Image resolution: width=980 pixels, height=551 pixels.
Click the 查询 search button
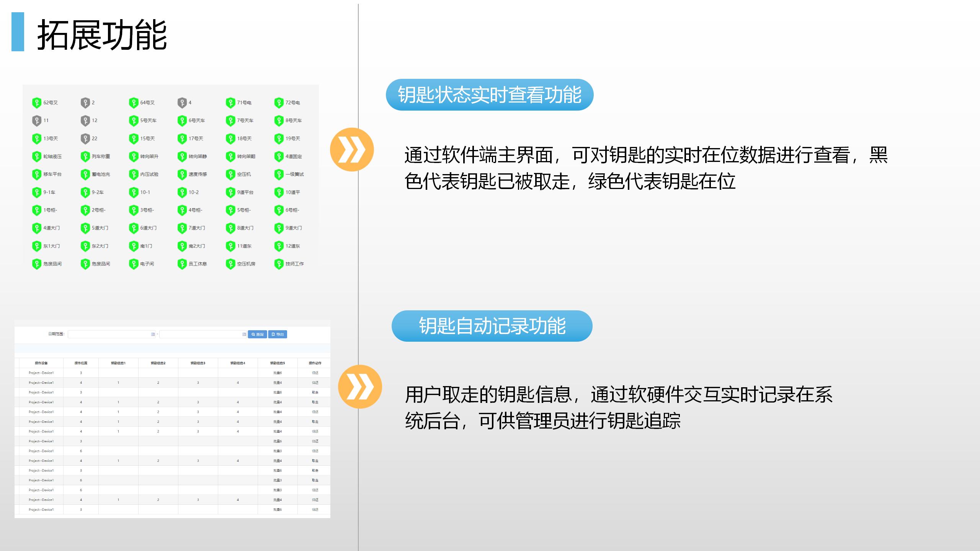tap(257, 334)
